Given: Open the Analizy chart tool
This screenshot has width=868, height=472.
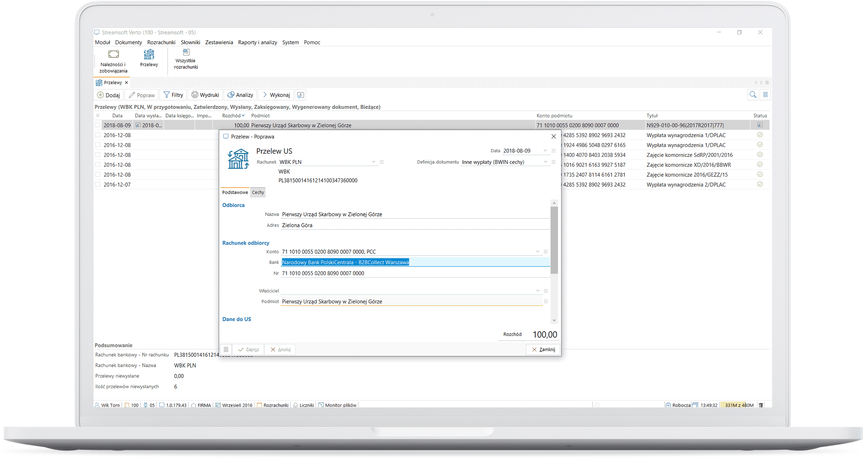Looking at the screenshot, I should 240,95.
